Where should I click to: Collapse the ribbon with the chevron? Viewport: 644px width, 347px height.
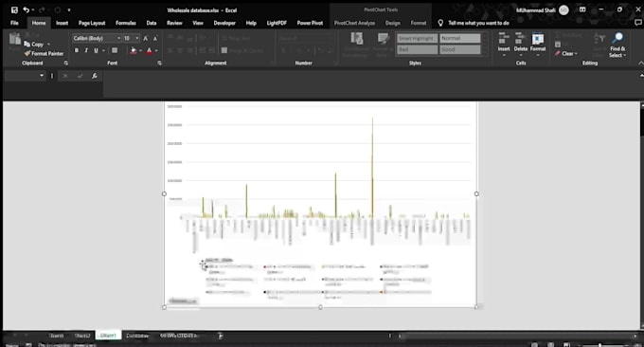(640, 63)
